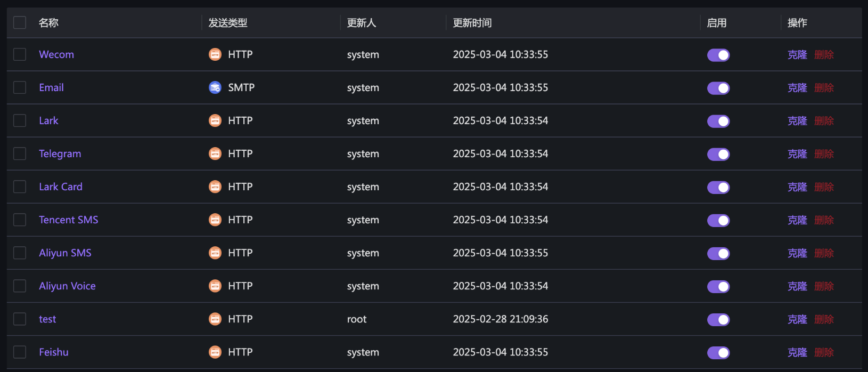Clone the Email notification channel

(x=797, y=87)
